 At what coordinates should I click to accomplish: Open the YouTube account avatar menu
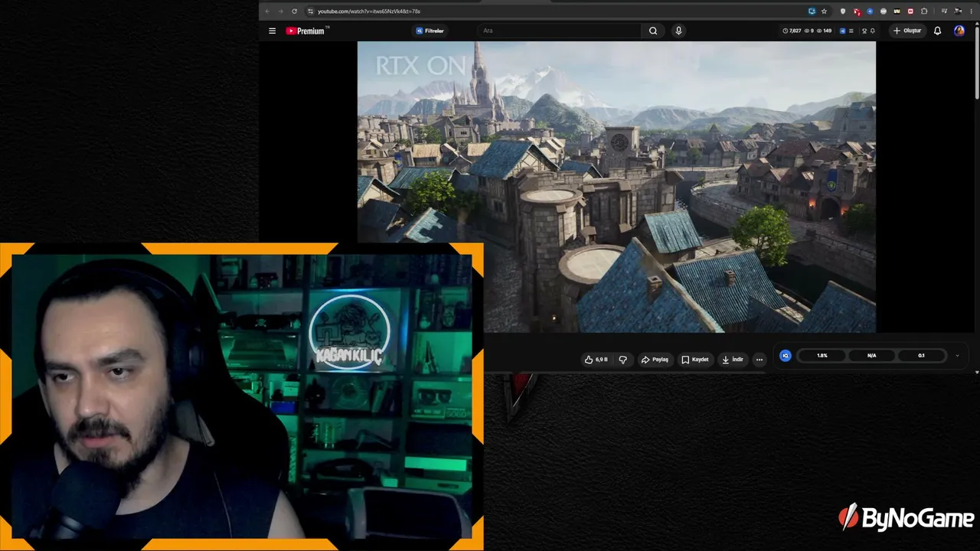point(959,31)
